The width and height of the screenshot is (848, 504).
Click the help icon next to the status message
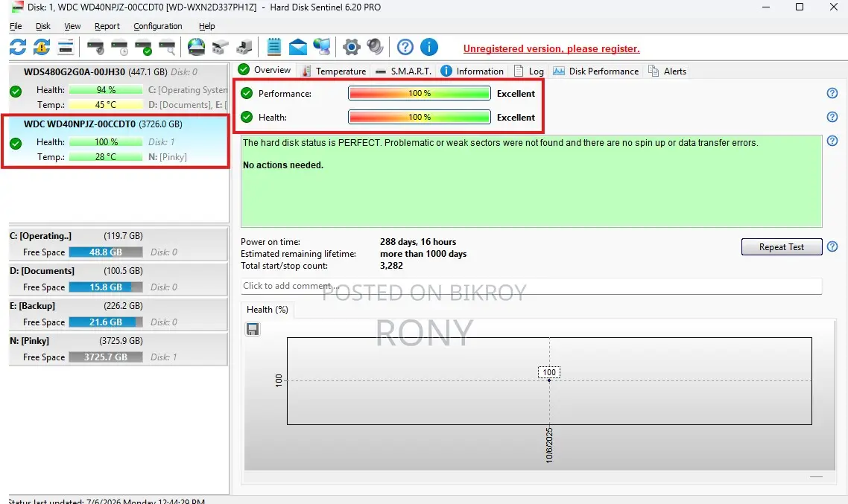832,141
